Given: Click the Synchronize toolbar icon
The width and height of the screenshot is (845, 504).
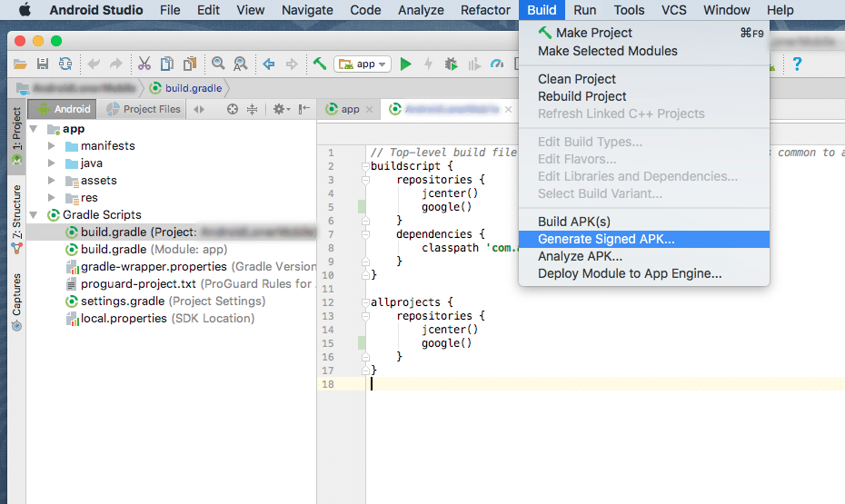Looking at the screenshot, I should [x=65, y=64].
